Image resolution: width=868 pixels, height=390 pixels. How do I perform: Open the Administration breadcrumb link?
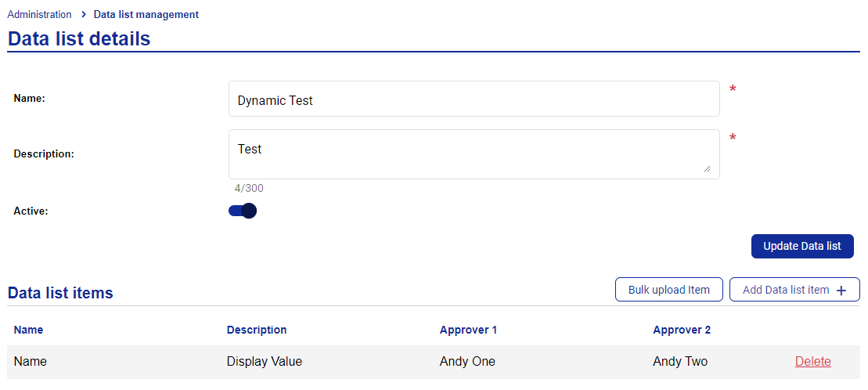point(39,14)
